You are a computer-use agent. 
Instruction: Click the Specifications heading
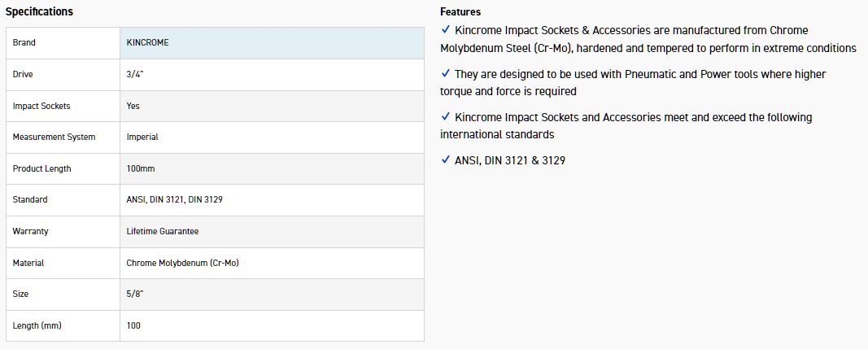(x=39, y=11)
